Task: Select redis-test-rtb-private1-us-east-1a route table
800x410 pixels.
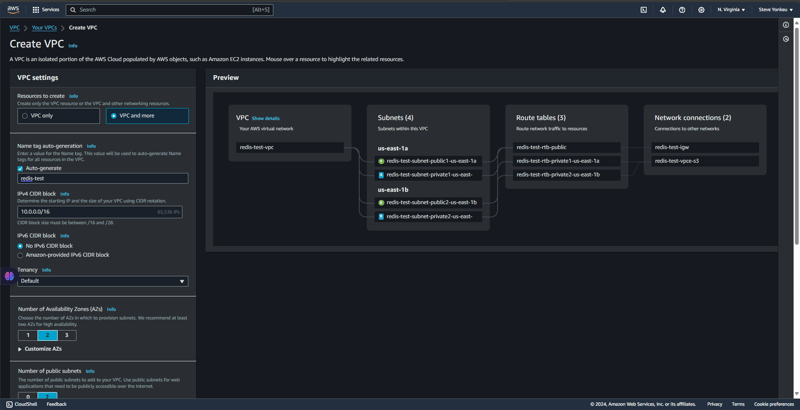Action: 567,161
